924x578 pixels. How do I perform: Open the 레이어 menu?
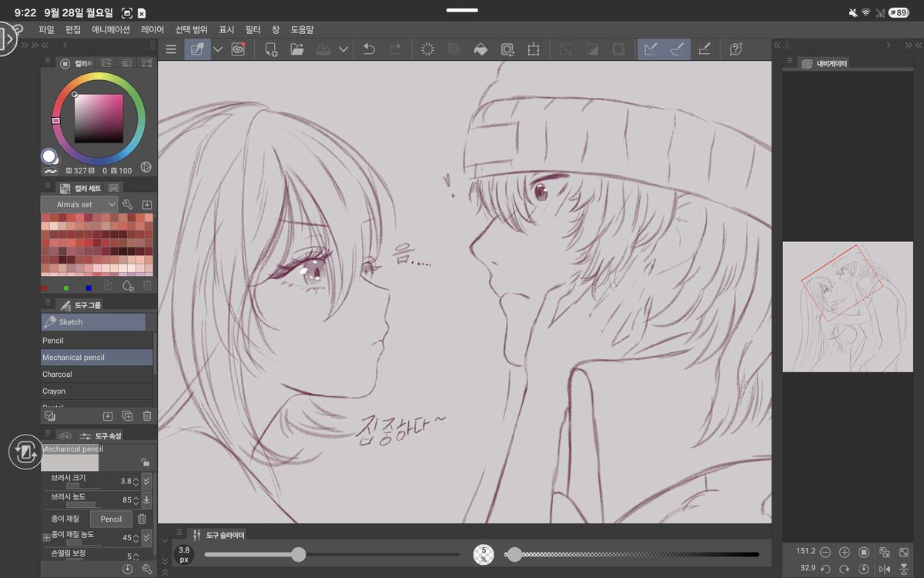click(x=152, y=29)
